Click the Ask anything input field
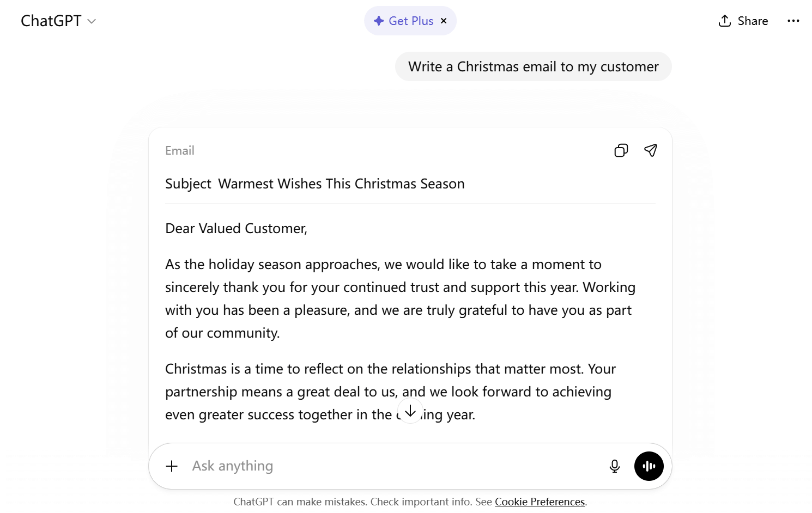This screenshot has width=812, height=513. click(381, 466)
